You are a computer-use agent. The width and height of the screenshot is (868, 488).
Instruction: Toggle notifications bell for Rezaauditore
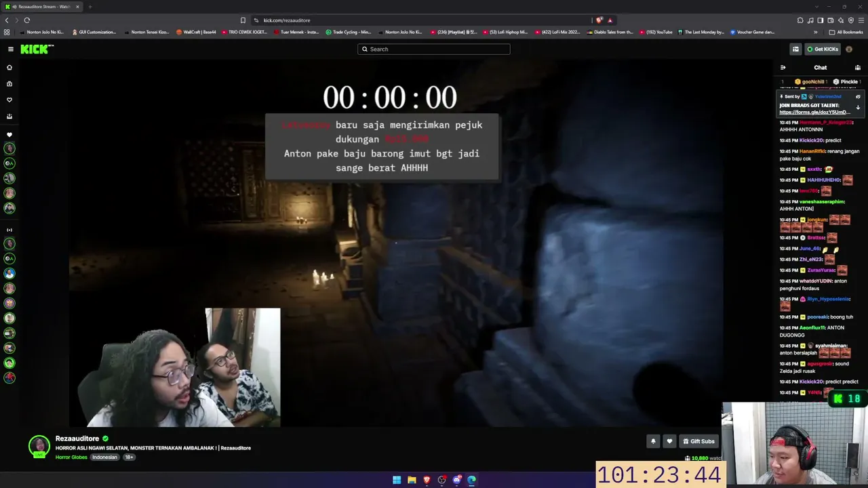pyautogui.click(x=653, y=441)
